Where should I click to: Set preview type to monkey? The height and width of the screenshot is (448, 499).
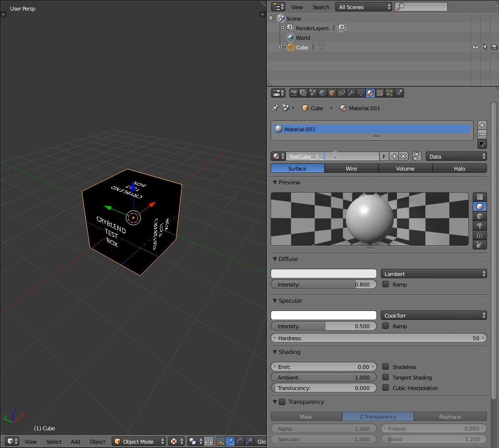tap(479, 226)
